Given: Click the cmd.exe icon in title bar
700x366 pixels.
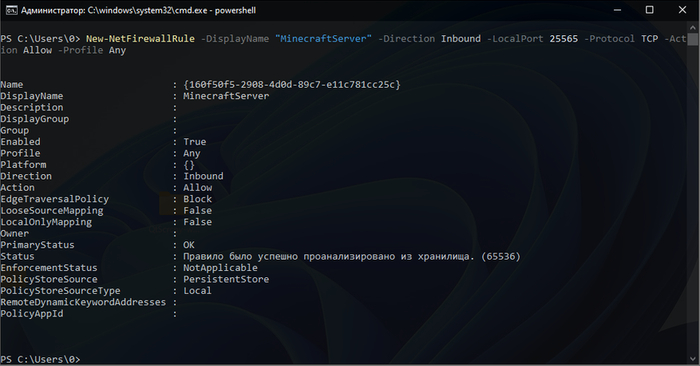Looking at the screenshot, I should coord(12,10).
